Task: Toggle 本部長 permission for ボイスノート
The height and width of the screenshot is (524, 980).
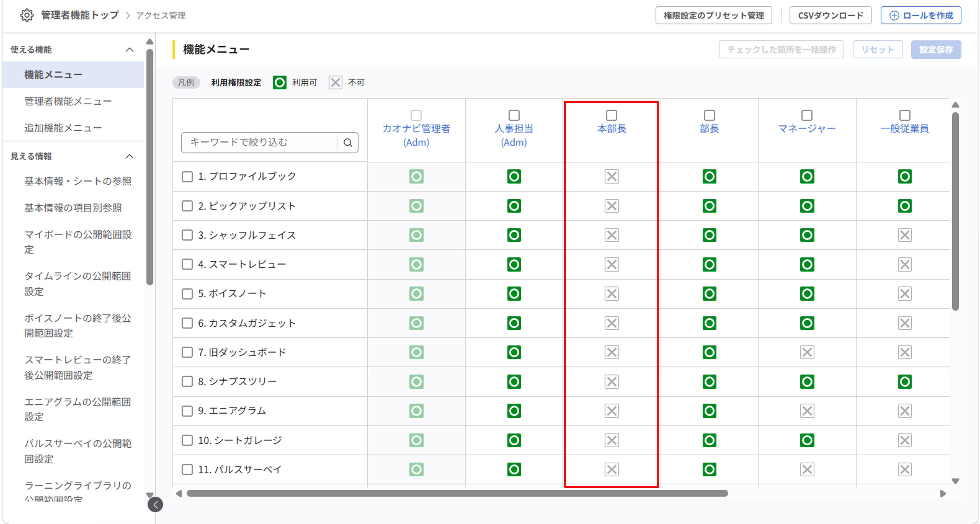Action: pos(612,294)
